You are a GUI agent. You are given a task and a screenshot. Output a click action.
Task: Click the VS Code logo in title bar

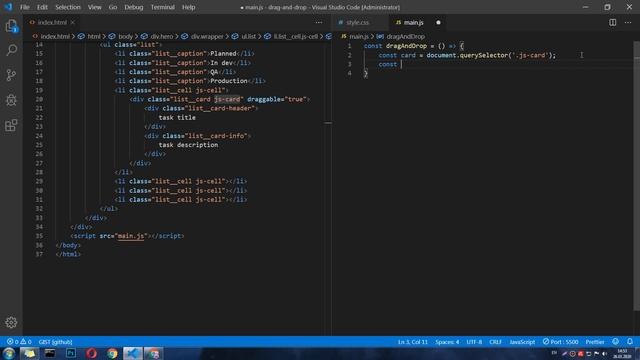click(x=8, y=7)
